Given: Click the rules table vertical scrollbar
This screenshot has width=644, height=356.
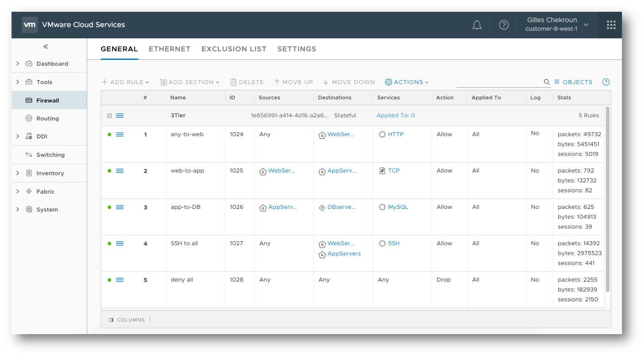Looking at the screenshot, I should [x=607, y=199].
